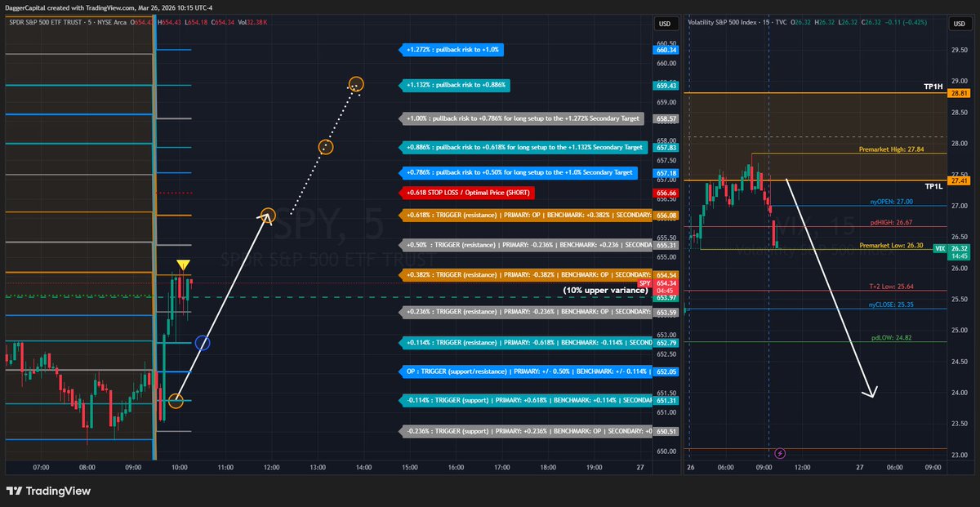Select the TP1H label on VIX chart
Viewport: 980px width, 507px height.
933,86
